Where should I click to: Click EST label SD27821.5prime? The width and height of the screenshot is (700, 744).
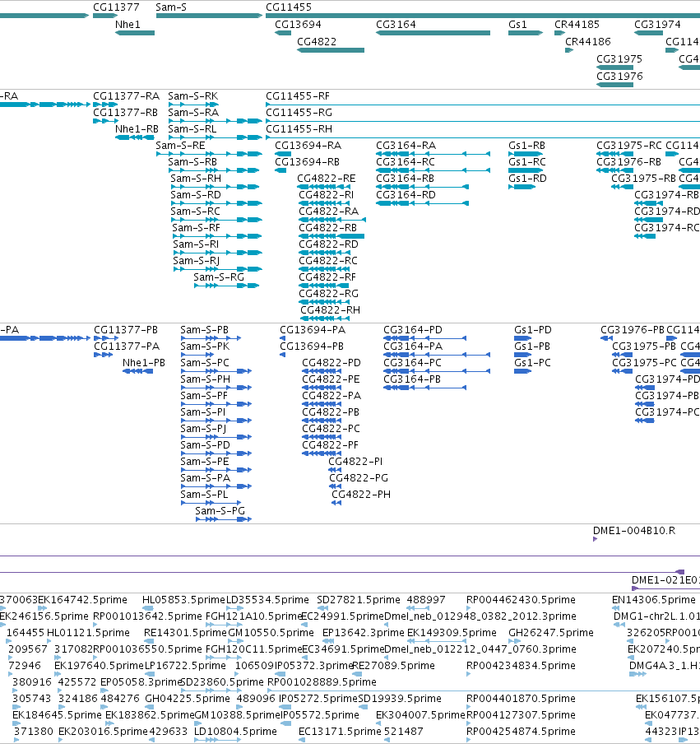tap(358, 600)
